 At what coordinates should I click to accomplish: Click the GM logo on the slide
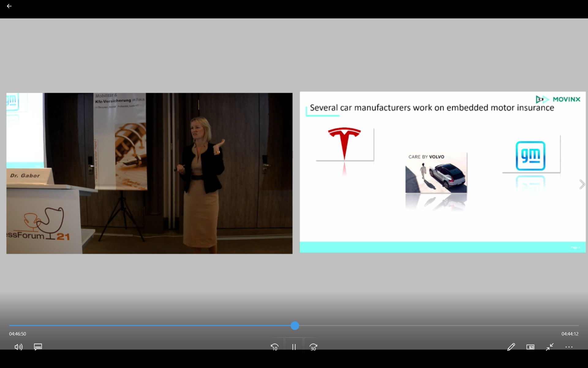coord(530,155)
